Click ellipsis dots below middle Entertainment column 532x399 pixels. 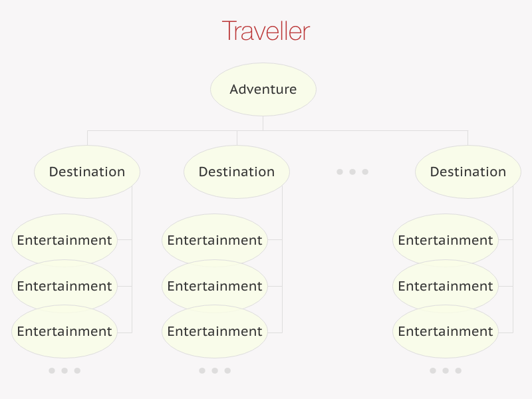(x=215, y=370)
